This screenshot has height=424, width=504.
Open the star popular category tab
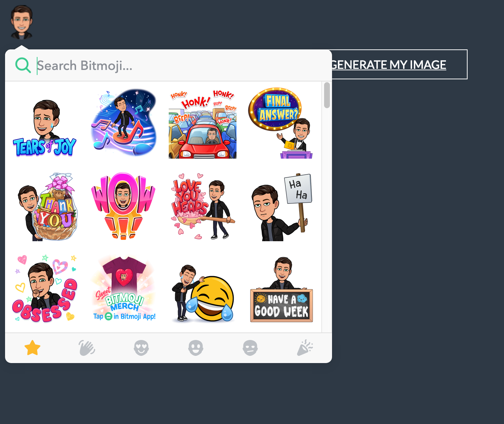click(32, 348)
